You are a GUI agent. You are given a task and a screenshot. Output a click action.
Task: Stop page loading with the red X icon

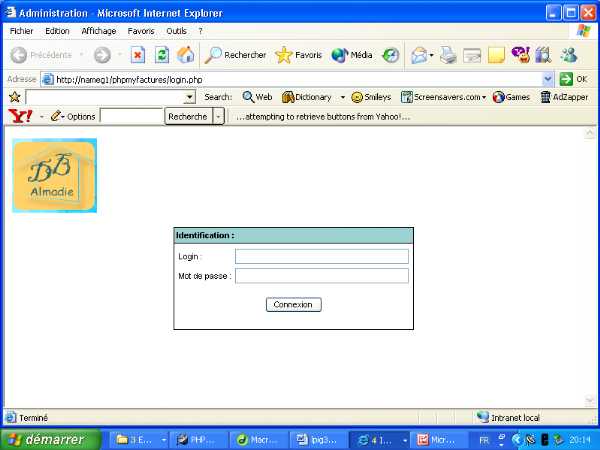(x=137, y=55)
